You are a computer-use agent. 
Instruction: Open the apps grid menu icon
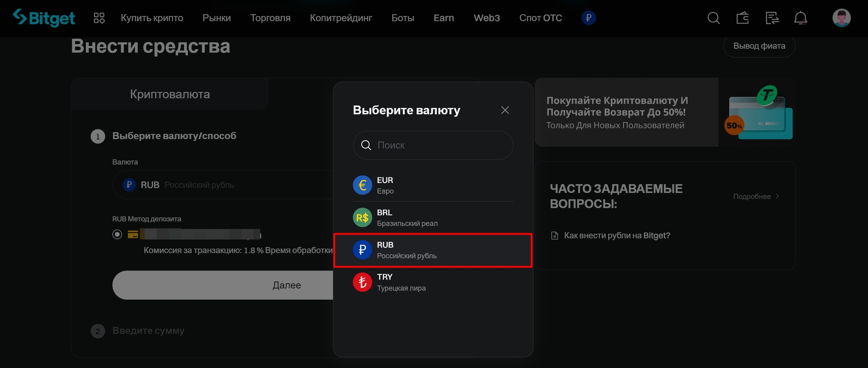pos(99,18)
